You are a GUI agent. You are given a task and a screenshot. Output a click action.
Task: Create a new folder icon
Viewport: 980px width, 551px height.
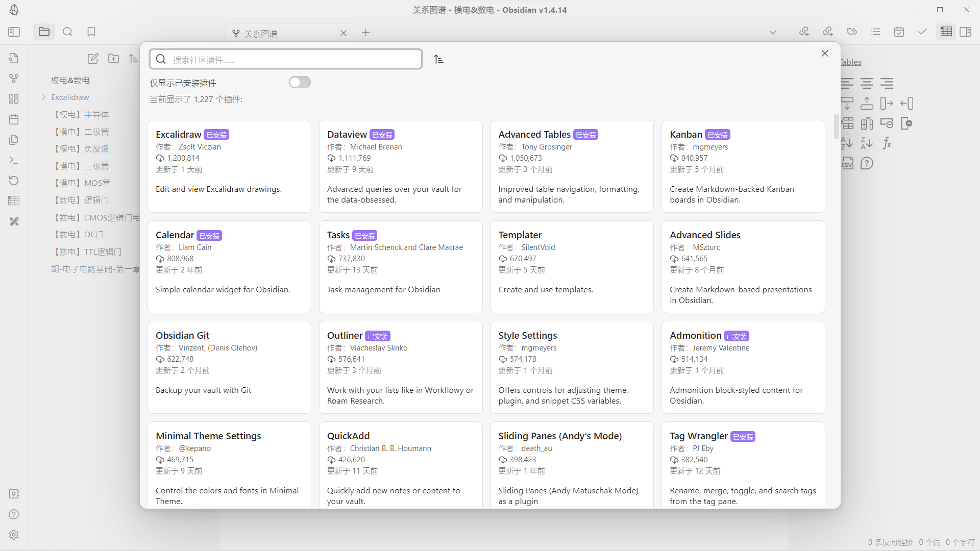point(114,59)
